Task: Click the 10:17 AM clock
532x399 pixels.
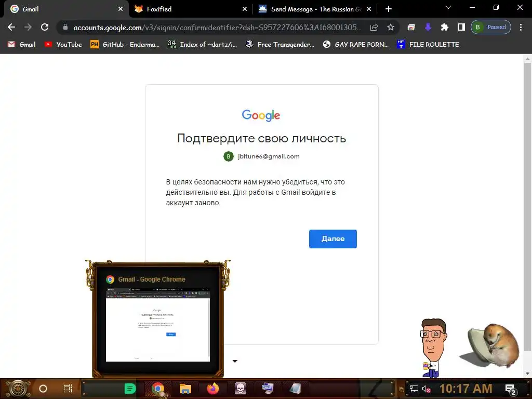Action: point(465,389)
